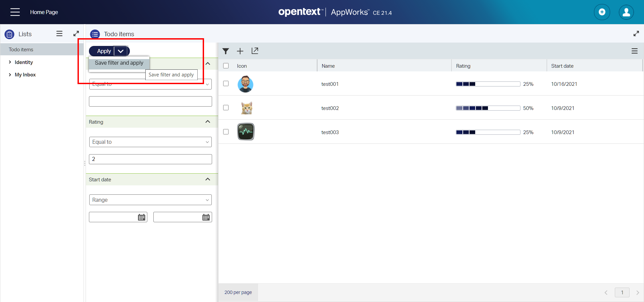
Task: Expand the Lists panel with arrows icon
Action: point(76,34)
